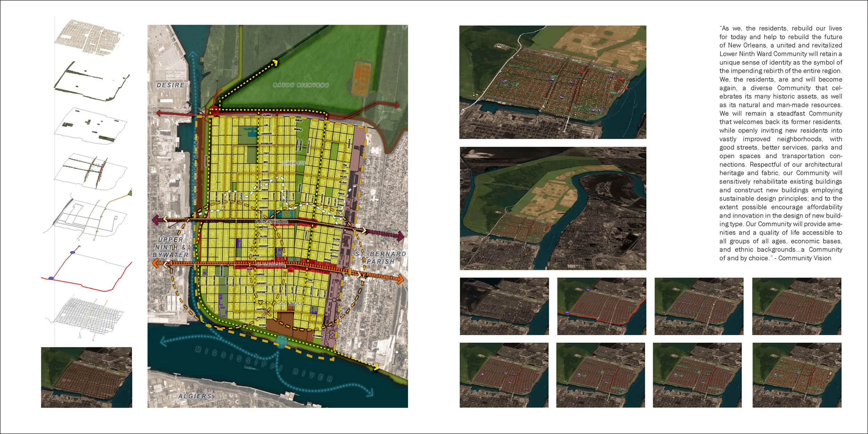Click the FLORIDA street label
This screenshot has height=434, width=868.
267,115
